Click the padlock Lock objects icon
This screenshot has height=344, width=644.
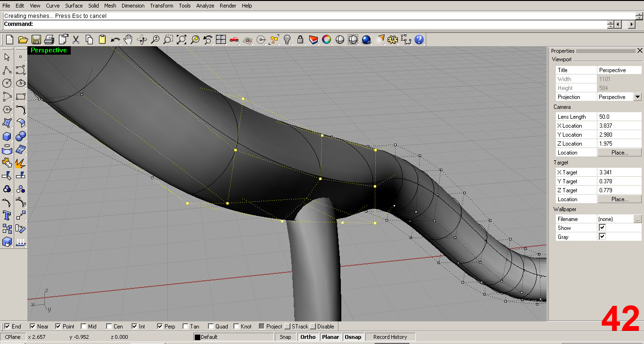pyautogui.click(x=300, y=40)
